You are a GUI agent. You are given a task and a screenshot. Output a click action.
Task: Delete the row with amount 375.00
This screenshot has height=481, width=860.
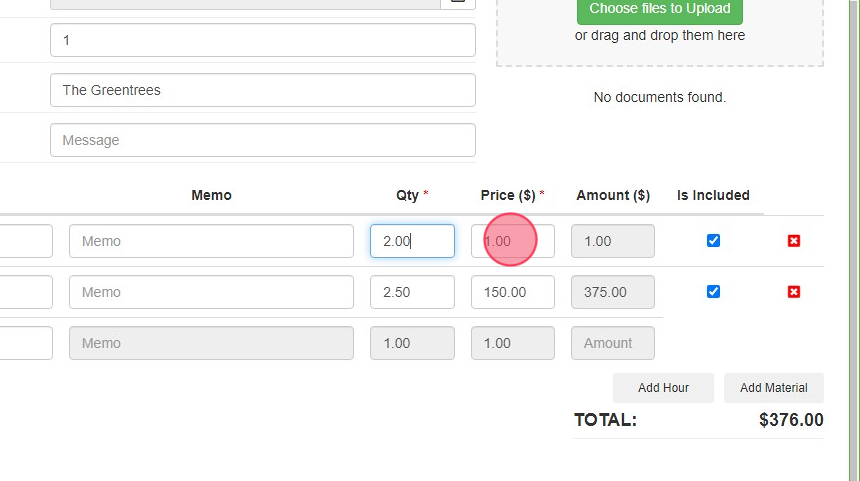(794, 292)
